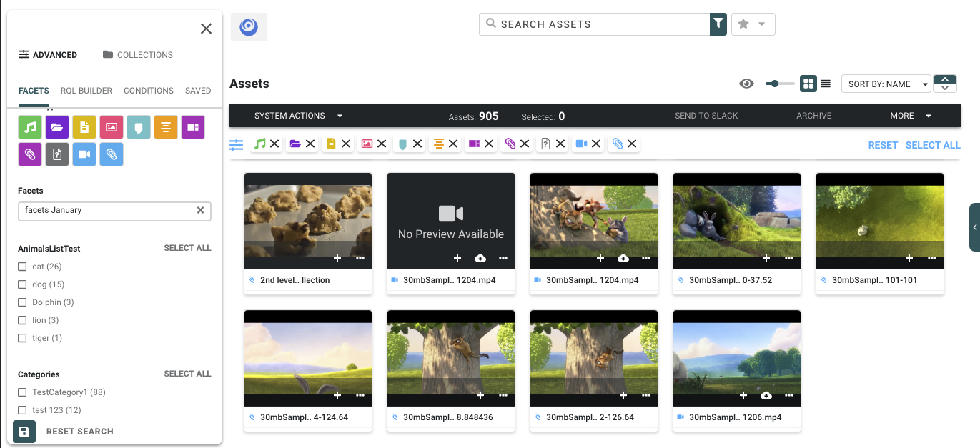
Task: Switch to list view layout
Action: click(826, 84)
